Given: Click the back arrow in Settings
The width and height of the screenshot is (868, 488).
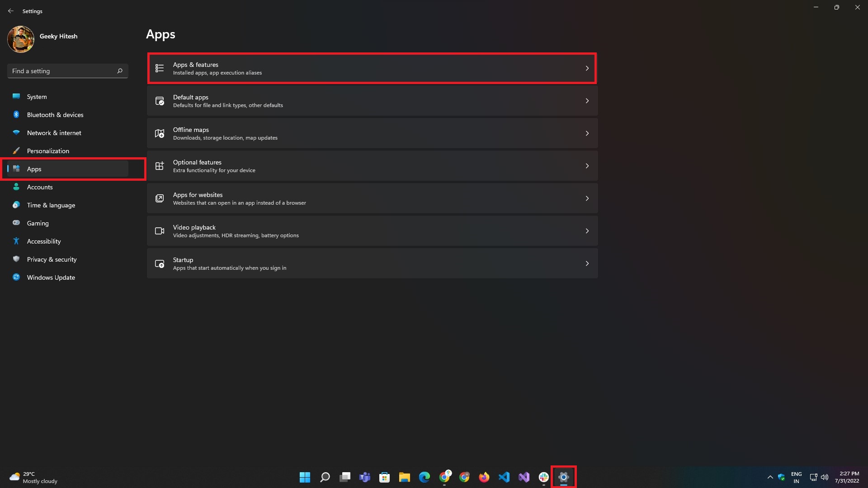Looking at the screenshot, I should click(x=11, y=11).
